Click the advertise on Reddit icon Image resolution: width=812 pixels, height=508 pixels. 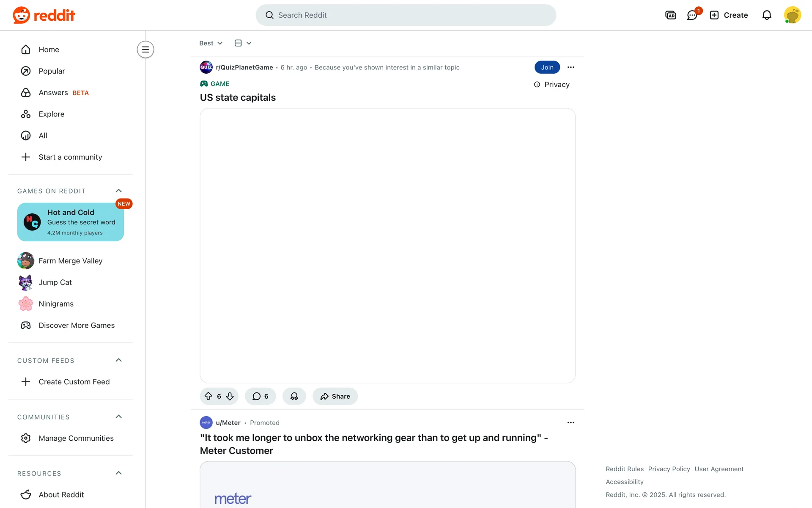tap(671, 15)
